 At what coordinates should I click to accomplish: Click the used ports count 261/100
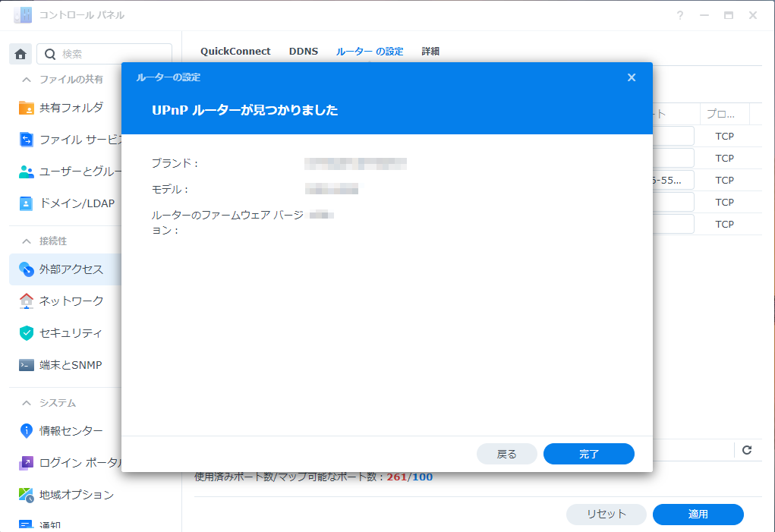click(x=409, y=477)
